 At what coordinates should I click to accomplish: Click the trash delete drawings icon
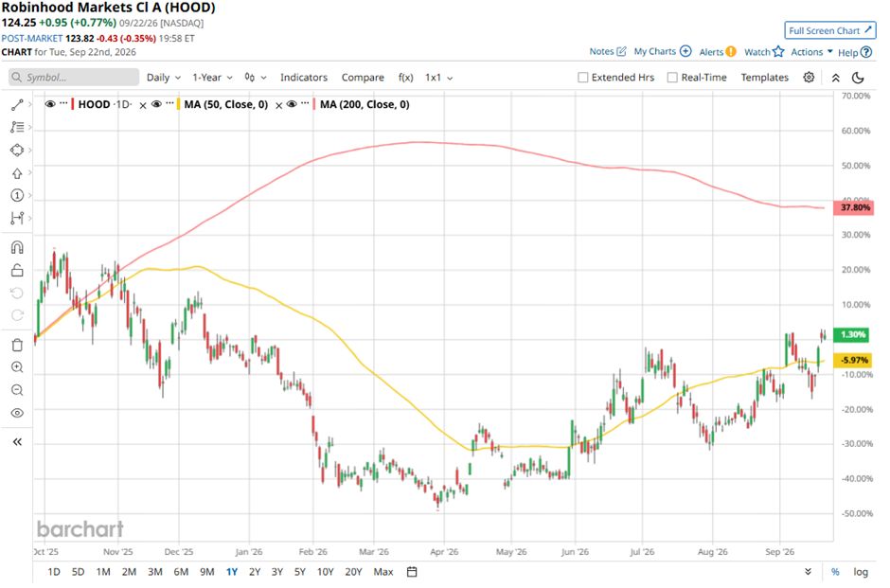tap(17, 345)
